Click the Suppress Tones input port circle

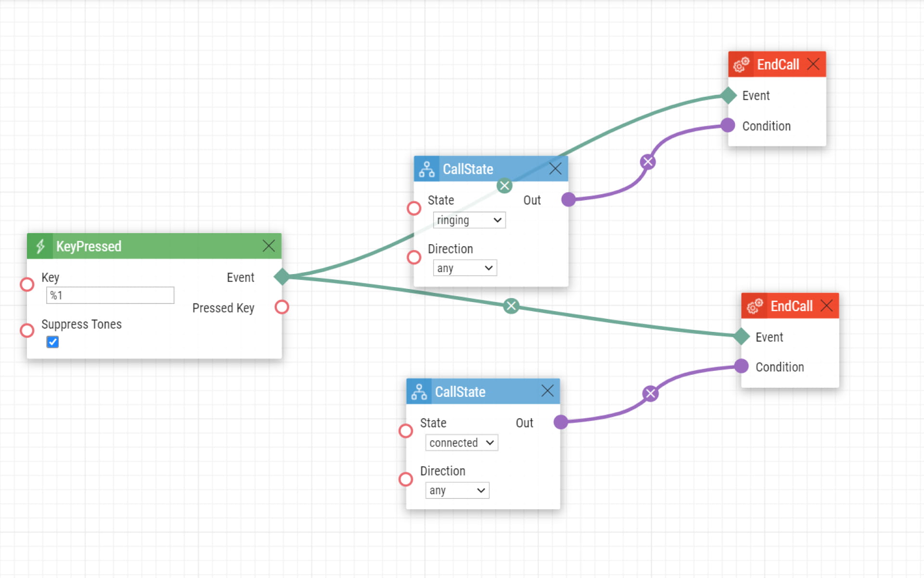[27, 330]
